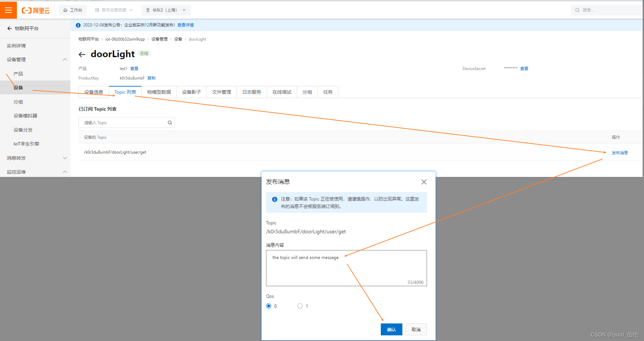The width and height of the screenshot is (644, 341).
Task: Switch to 设备影子 tab
Action: 192,92
